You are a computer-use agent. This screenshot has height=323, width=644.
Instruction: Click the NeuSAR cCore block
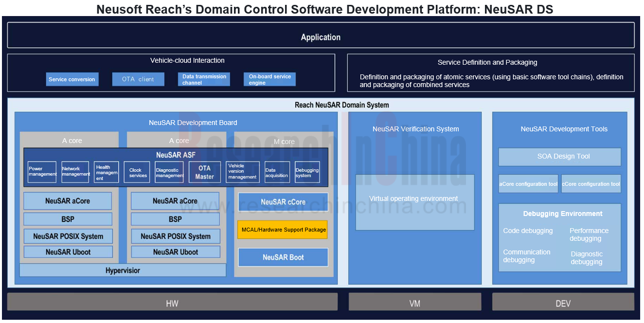click(x=283, y=202)
